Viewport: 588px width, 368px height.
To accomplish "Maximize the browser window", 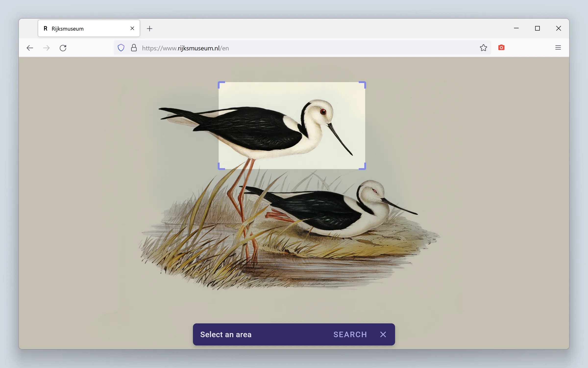I will (x=537, y=28).
